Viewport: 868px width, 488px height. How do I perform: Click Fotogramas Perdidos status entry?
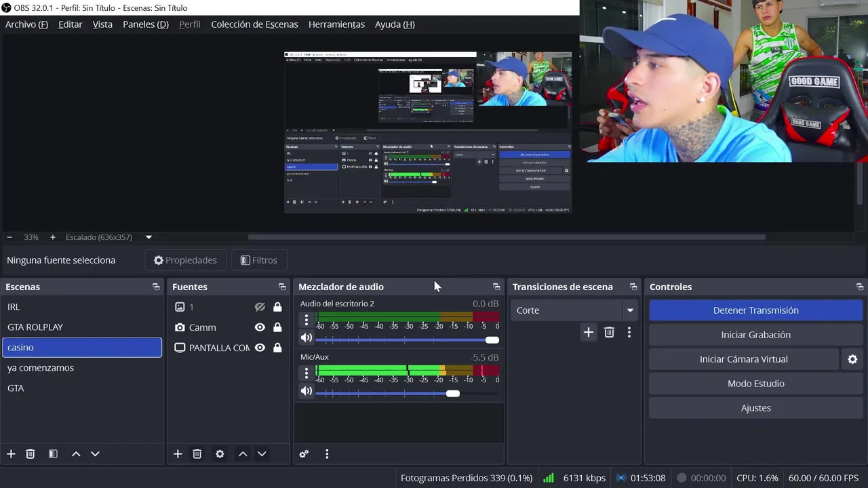[x=467, y=478]
